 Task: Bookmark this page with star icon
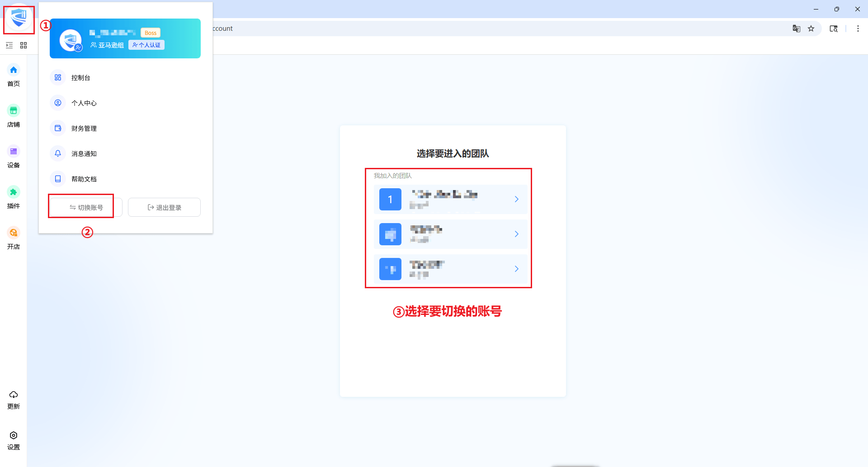click(811, 29)
